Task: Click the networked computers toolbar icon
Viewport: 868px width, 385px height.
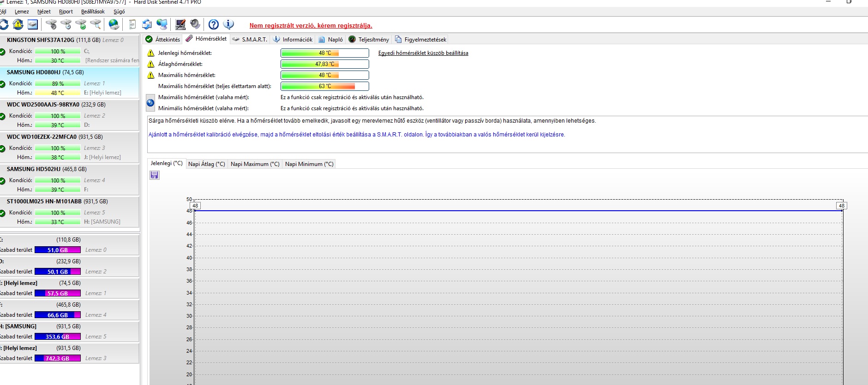Action: click(x=162, y=24)
